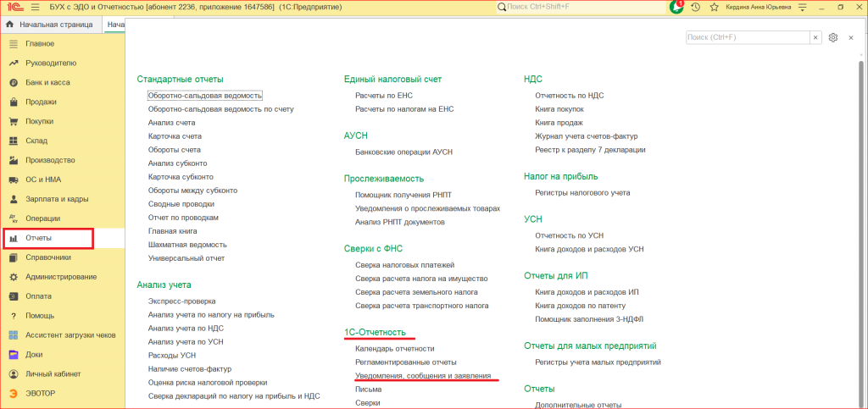Click the Банк и касса icon

click(14, 82)
